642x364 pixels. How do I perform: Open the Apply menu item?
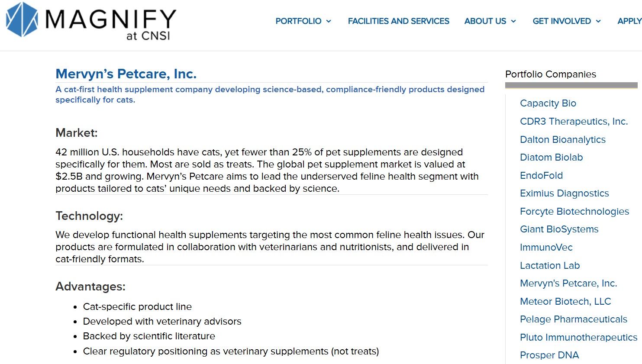click(x=629, y=21)
